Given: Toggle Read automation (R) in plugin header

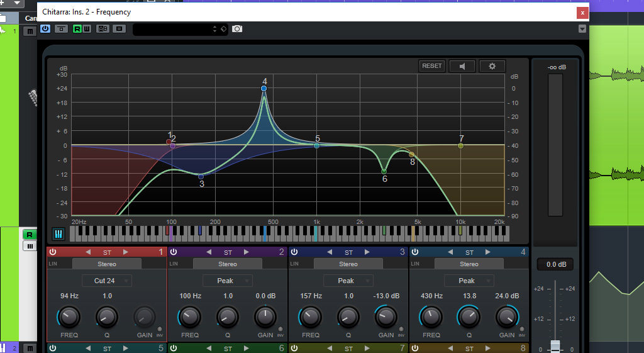Looking at the screenshot, I should tap(77, 29).
